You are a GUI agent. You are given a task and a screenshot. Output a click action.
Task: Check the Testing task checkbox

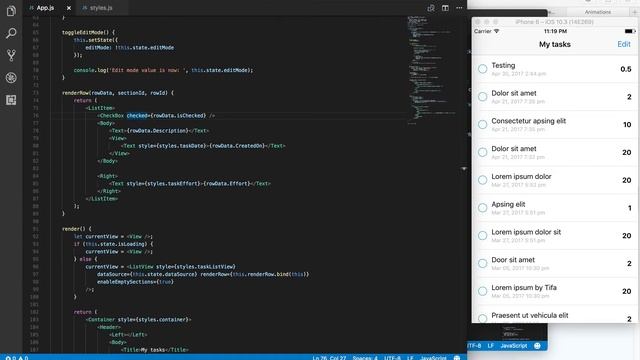pos(482,69)
